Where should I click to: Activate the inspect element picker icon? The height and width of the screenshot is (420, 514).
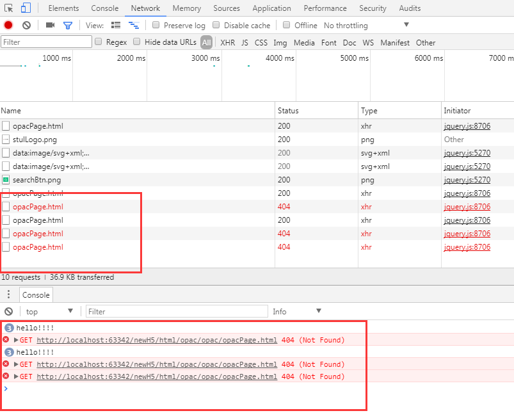tap(9, 8)
